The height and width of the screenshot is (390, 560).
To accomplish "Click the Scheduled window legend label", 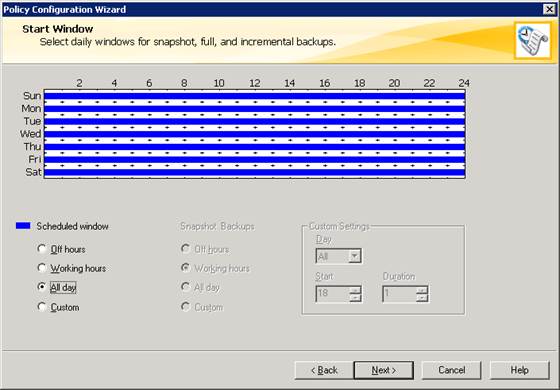I will click(72, 226).
